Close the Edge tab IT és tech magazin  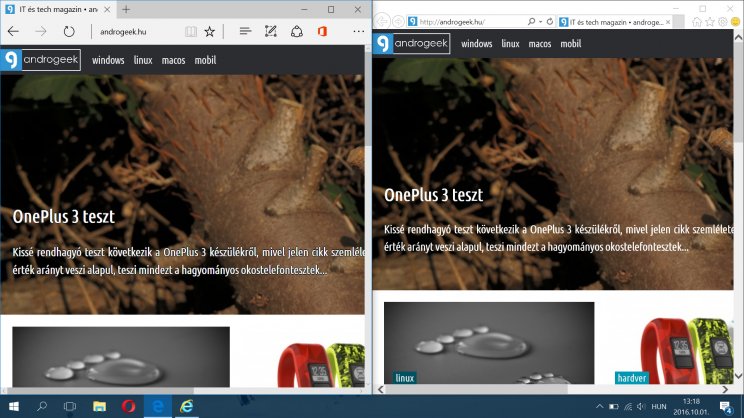[x=107, y=9]
